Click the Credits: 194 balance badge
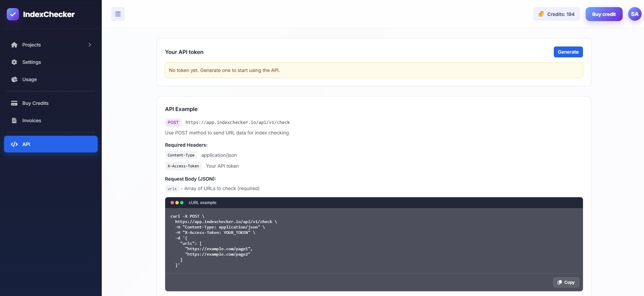Viewport: 644px width, 296px height. tap(557, 14)
